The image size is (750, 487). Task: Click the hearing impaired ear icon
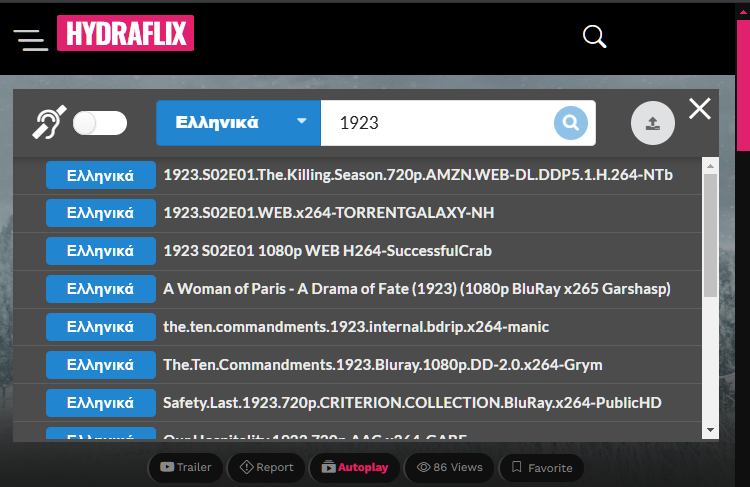click(49, 122)
